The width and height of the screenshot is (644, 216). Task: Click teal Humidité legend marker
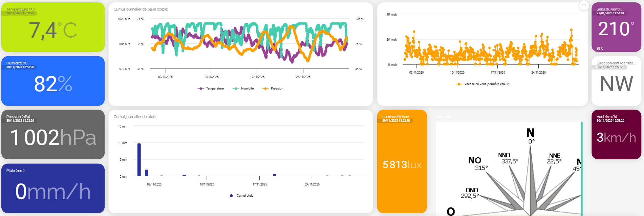click(x=236, y=89)
